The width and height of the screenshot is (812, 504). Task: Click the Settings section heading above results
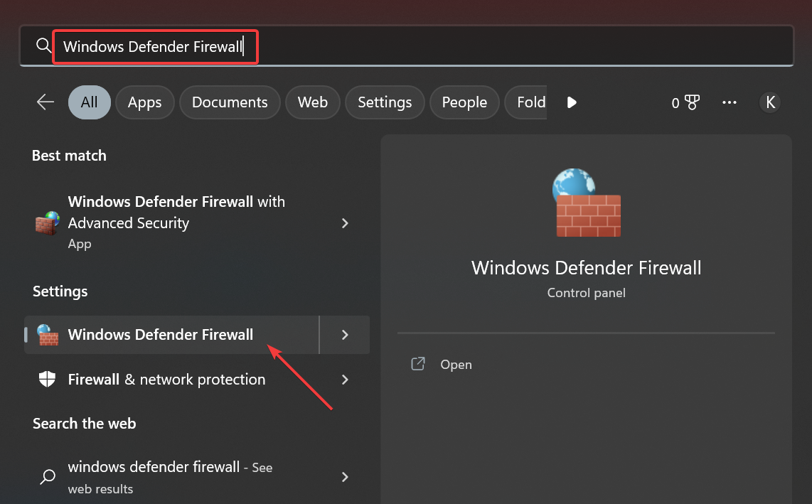tap(60, 291)
